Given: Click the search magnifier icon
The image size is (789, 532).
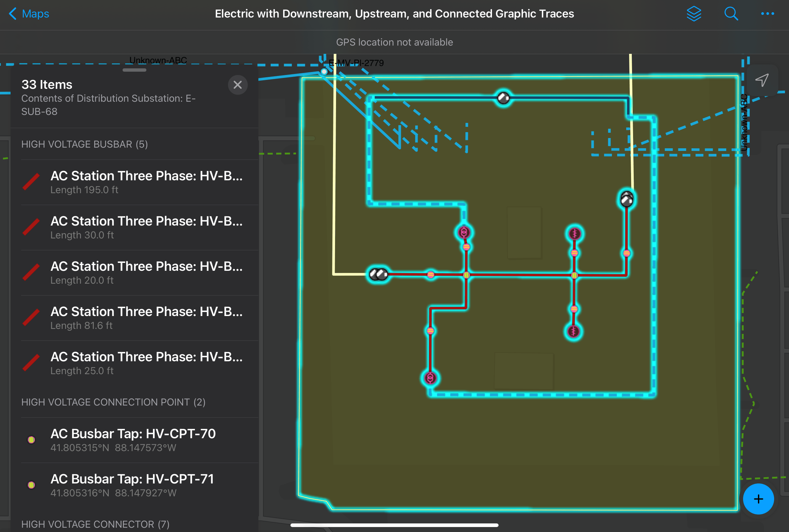Looking at the screenshot, I should (x=731, y=14).
